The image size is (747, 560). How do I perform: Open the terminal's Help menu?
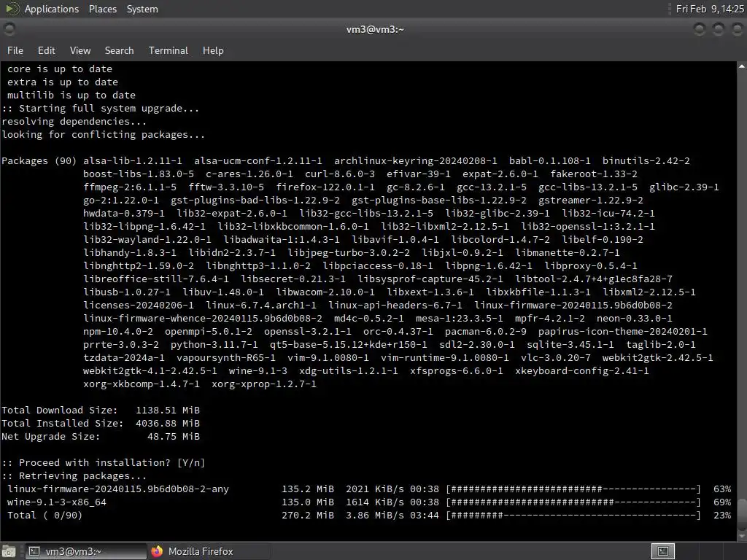(x=213, y=50)
